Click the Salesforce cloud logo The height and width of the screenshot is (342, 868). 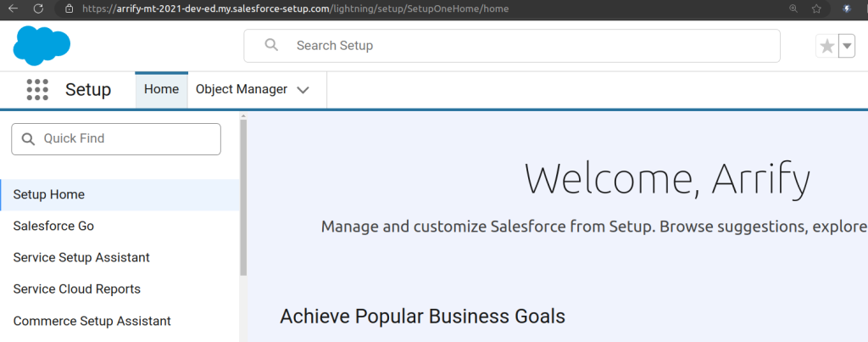coord(42,46)
